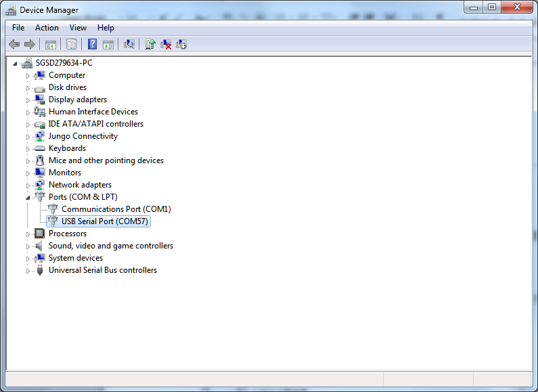Click Scan for hardware changes icon
This screenshot has height=392, width=538.
(129, 45)
